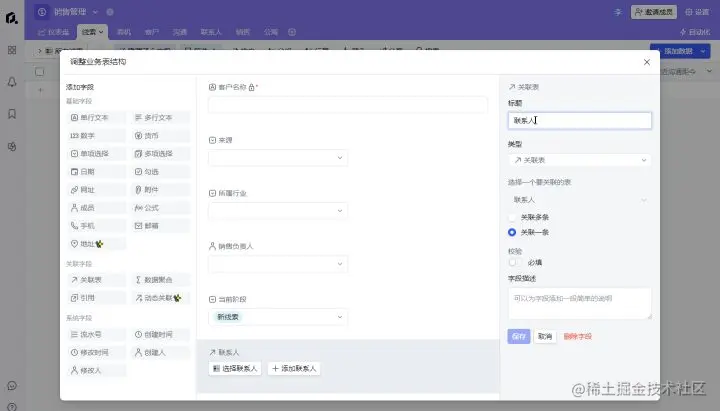Add a 勾选 checkbox field type

tap(160, 172)
